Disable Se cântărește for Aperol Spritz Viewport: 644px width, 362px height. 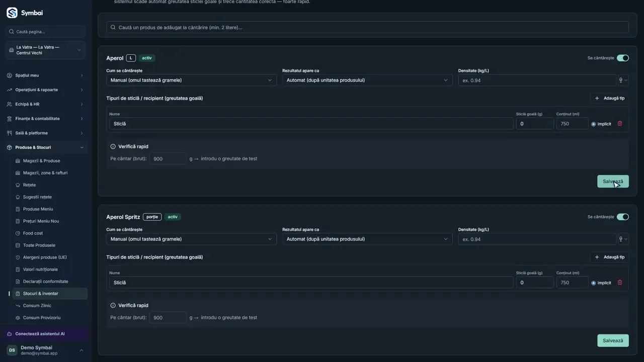tap(623, 217)
